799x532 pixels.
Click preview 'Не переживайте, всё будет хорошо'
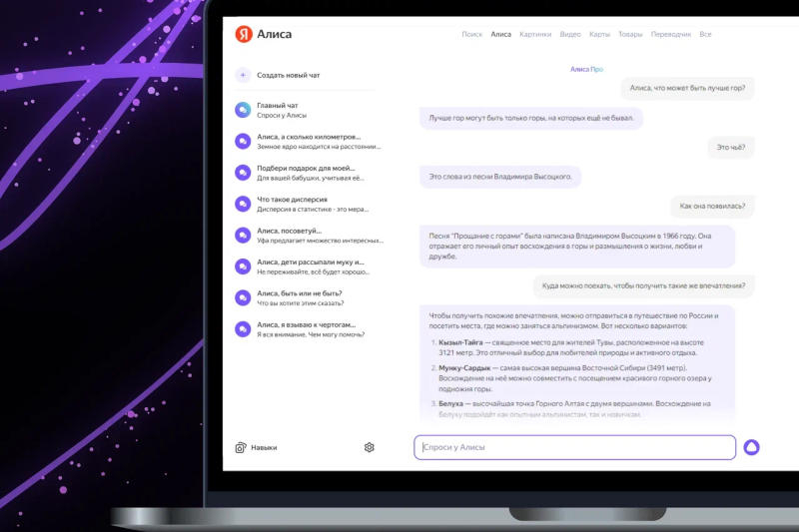(x=313, y=271)
